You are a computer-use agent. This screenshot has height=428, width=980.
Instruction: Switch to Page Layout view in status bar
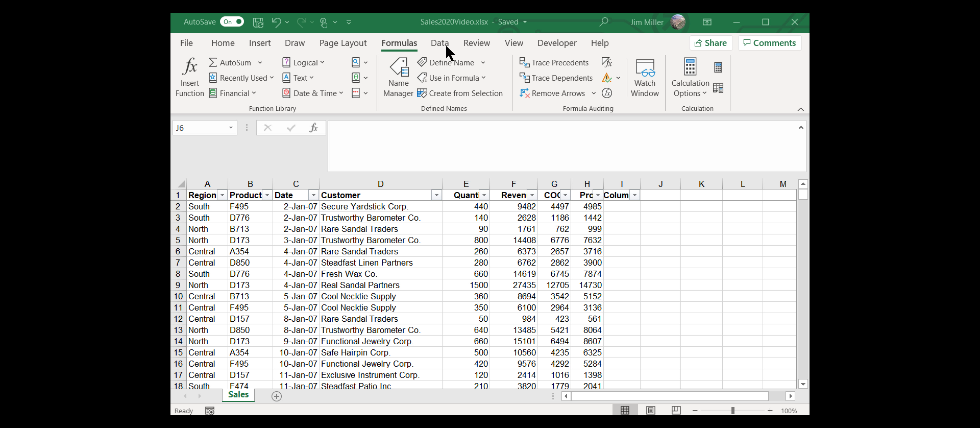650,411
